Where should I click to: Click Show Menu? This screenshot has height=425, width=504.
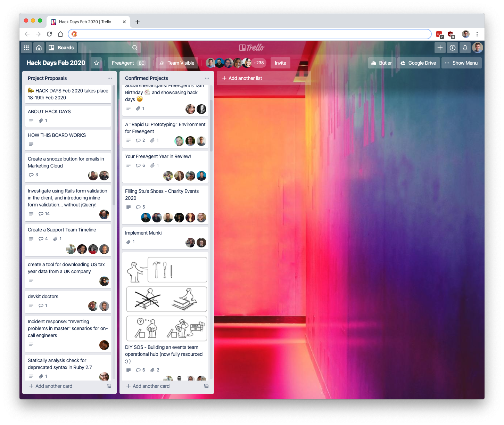point(461,63)
